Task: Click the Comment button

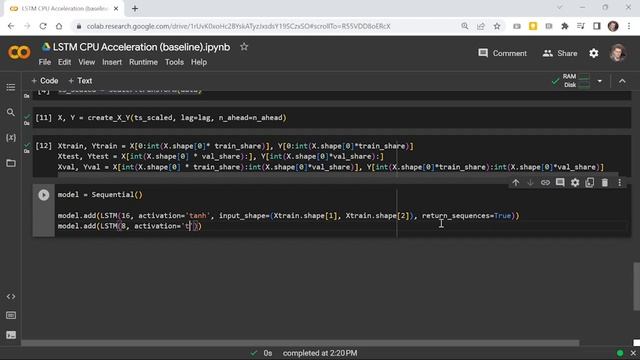Action: click(502, 53)
